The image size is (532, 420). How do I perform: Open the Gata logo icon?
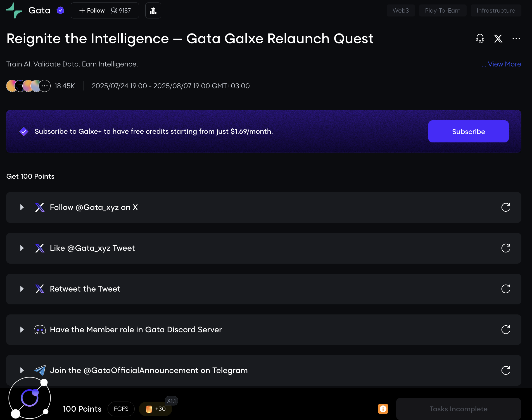14,11
